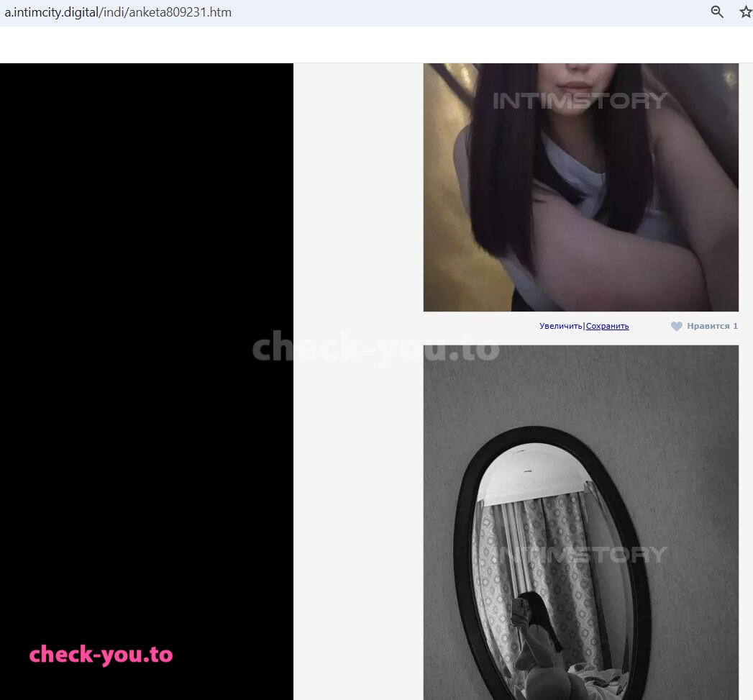This screenshot has width=753, height=700.
Task: Click the INTIMSTORY watermark on the color photo
Action: (x=580, y=101)
